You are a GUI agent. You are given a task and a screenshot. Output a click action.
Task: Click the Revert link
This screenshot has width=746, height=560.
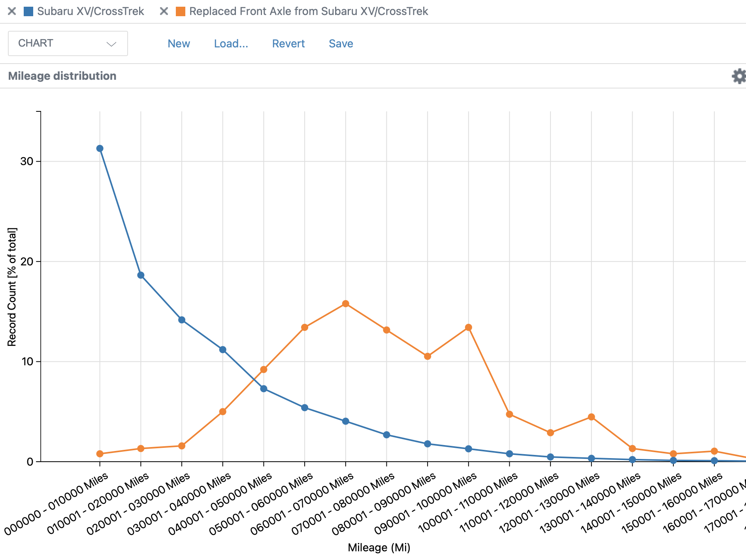[x=288, y=43]
